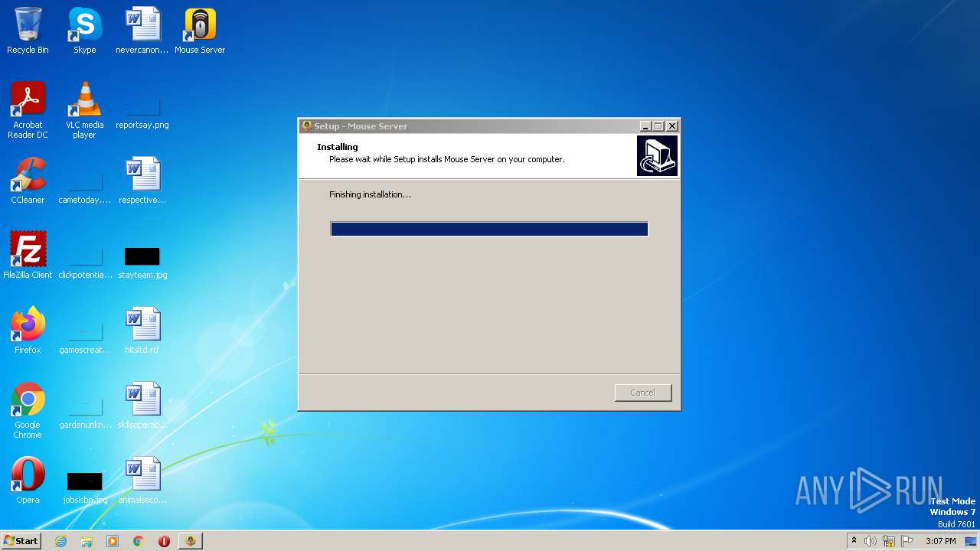Click the Setup - Mouse Server title bar icon
This screenshot has width=980, height=551.
307,126
